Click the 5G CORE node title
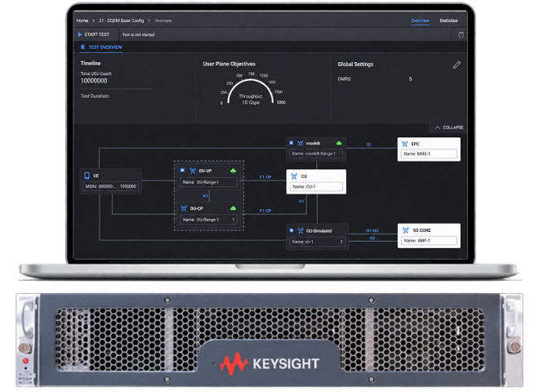Image resolution: width=535 pixels, height=392 pixels. pyautogui.click(x=421, y=230)
